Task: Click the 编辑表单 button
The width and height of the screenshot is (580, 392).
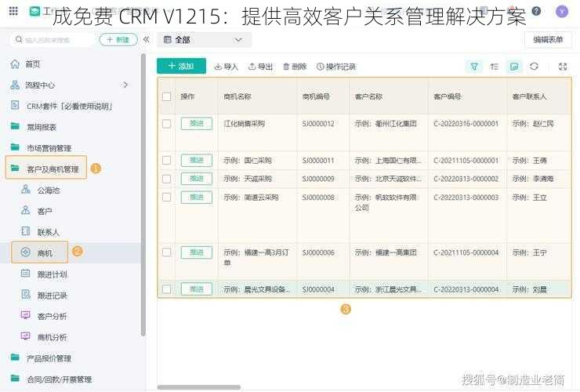Action: [548, 40]
